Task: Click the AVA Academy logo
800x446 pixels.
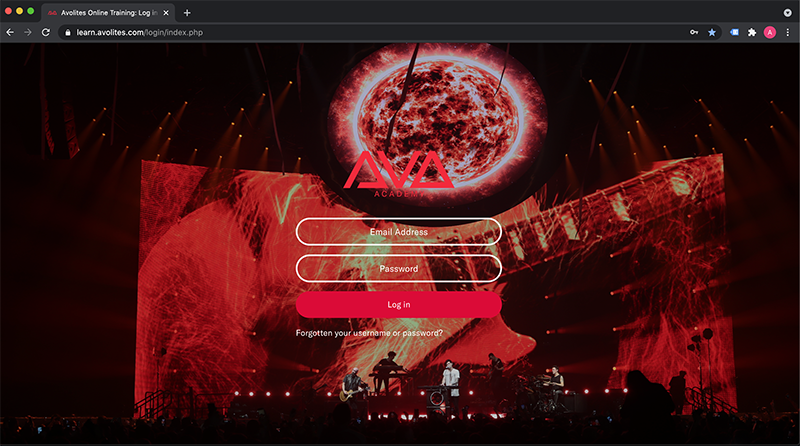Action: tap(398, 174)
